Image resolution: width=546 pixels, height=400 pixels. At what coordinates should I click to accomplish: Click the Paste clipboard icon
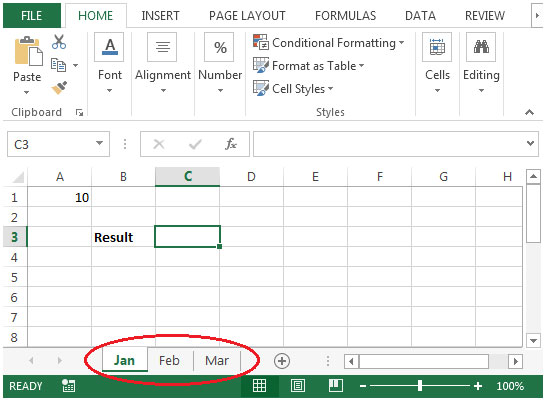point(28,52)
